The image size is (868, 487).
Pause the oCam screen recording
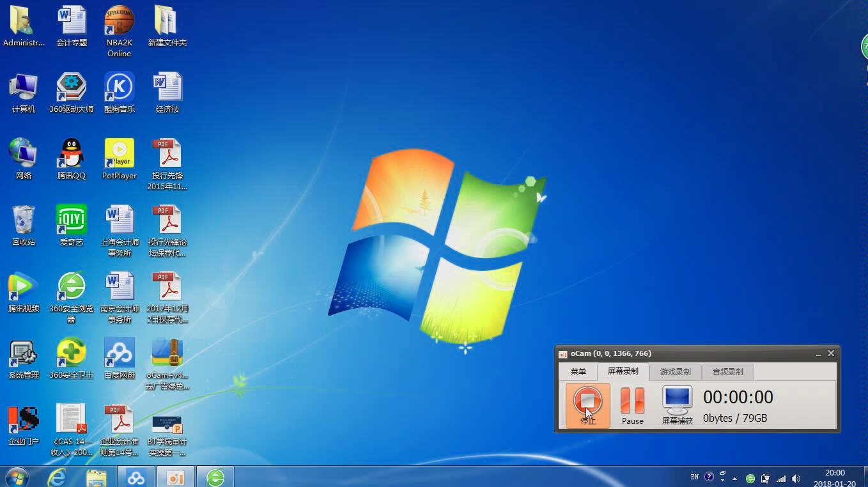[x=632, y=405]
